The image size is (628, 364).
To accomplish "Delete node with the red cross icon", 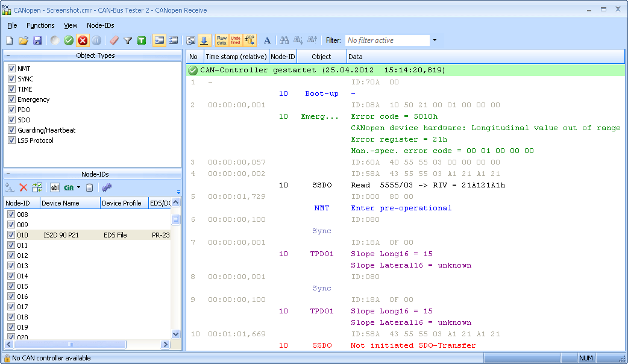I will tap(24, 187).
